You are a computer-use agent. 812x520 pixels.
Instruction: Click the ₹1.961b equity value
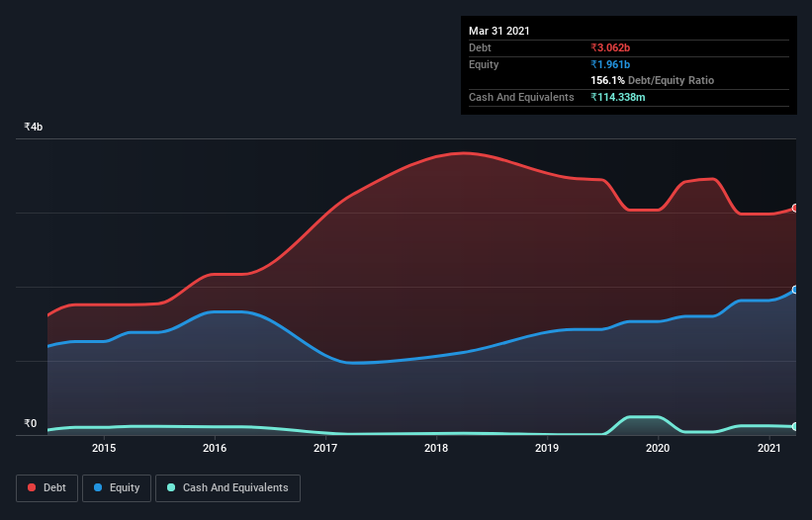pos(610,64)
